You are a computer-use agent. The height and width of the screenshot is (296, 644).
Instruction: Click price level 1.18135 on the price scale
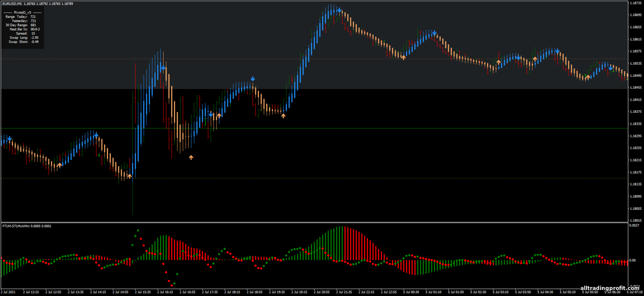click(636, 184)
